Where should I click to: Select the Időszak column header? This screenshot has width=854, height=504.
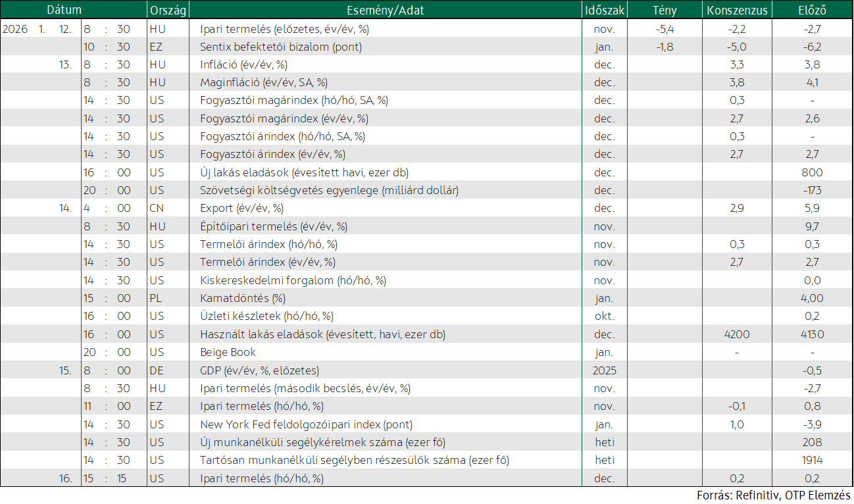[x=605, y=10]
